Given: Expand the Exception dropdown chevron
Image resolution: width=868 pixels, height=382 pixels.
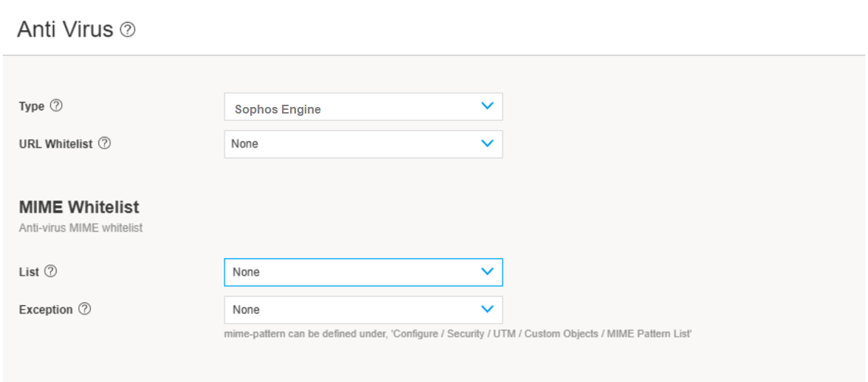Looking at the screenshot, I should click(487, 310).
